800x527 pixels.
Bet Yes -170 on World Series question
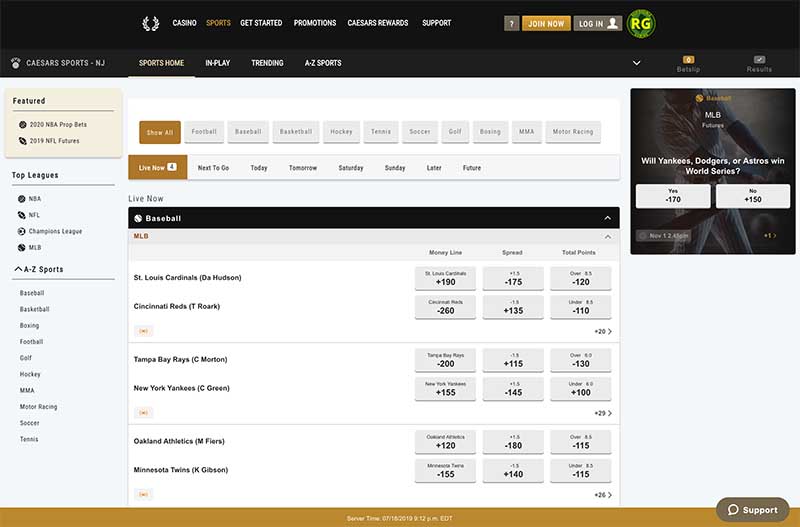673,196
